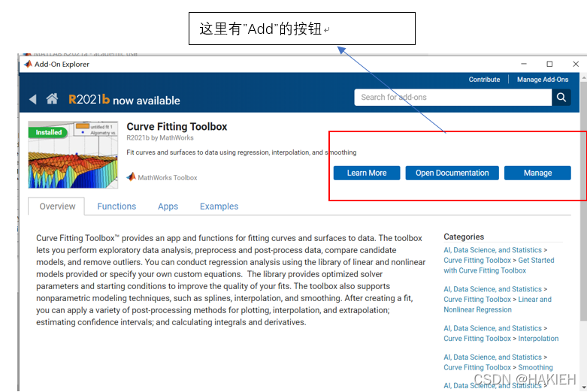Close the Add-On Explorer window
Image resolution: width=587 pixels, height=392 pixels.
point(576,64)
